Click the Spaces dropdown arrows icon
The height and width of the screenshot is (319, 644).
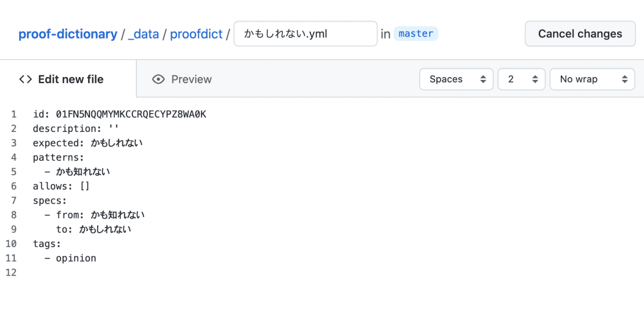click(x=483, y=79)
